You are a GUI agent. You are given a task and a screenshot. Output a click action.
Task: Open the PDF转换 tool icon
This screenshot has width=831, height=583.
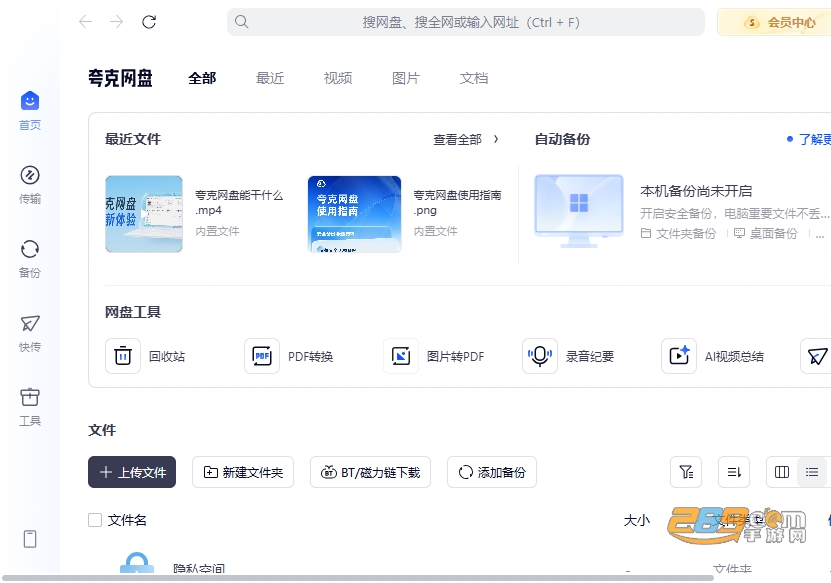[262, 356]
